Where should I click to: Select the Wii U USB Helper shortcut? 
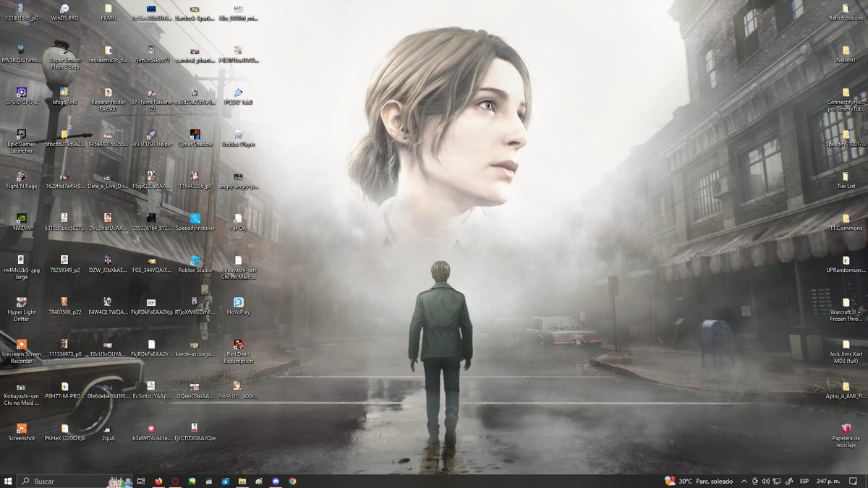[151, 138]
